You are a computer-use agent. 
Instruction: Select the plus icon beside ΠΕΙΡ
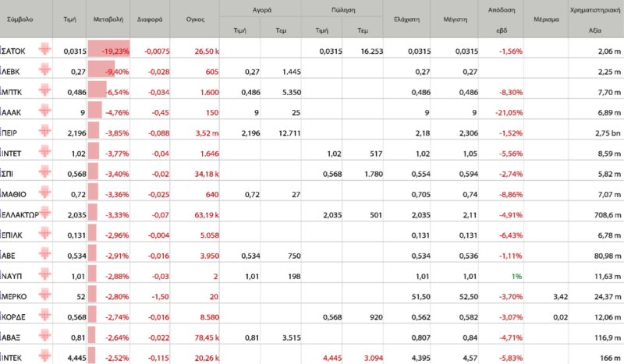[44, 132]
